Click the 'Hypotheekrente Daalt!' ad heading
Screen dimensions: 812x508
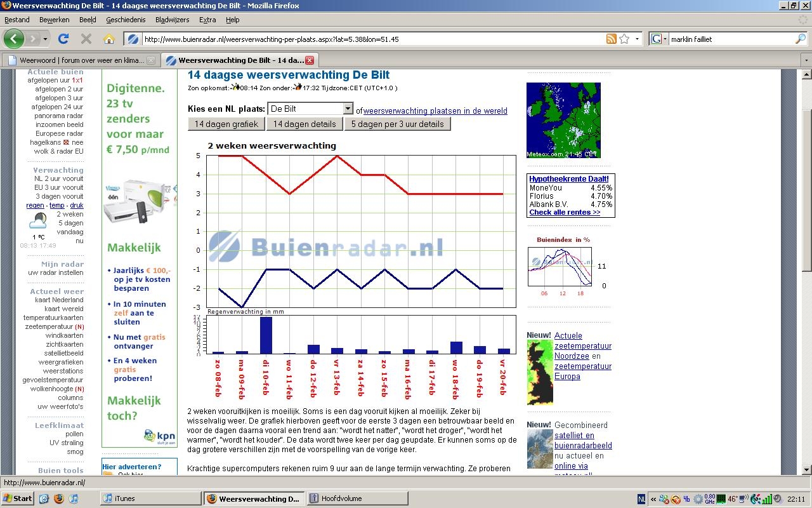[x=569, y=179]
